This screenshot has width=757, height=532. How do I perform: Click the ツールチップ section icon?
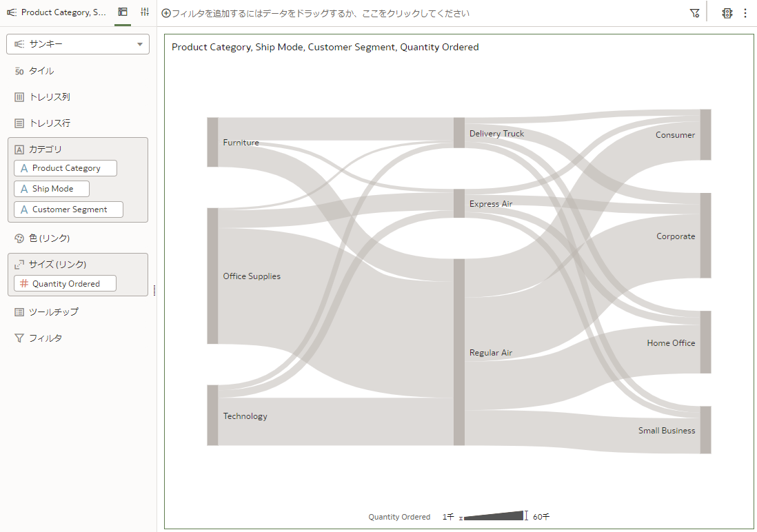point(19,312)
